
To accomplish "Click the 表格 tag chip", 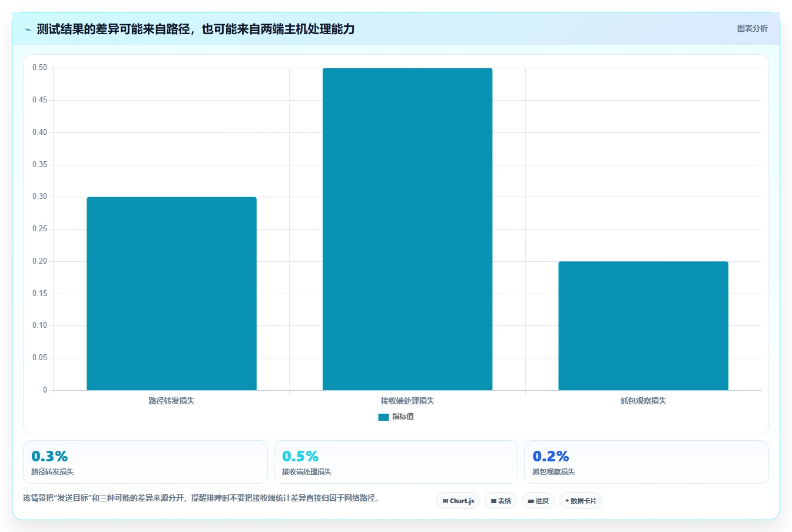I will click(x=501, y=501).
